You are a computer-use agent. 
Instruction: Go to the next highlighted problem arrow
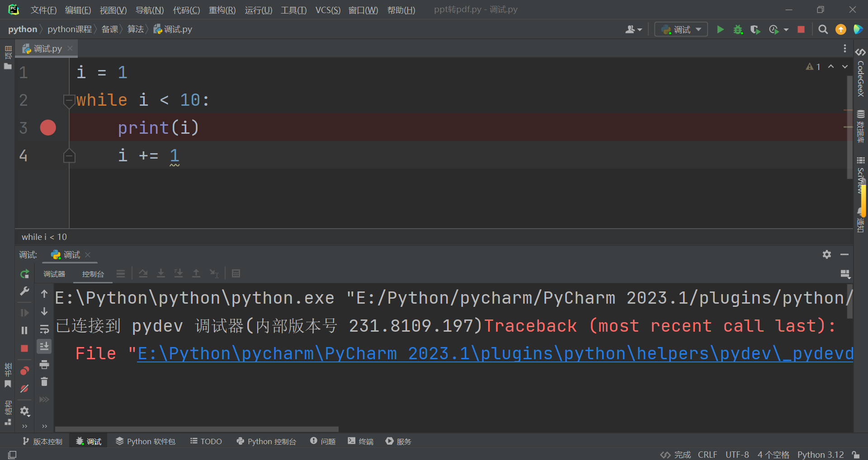tap(845, 66)
